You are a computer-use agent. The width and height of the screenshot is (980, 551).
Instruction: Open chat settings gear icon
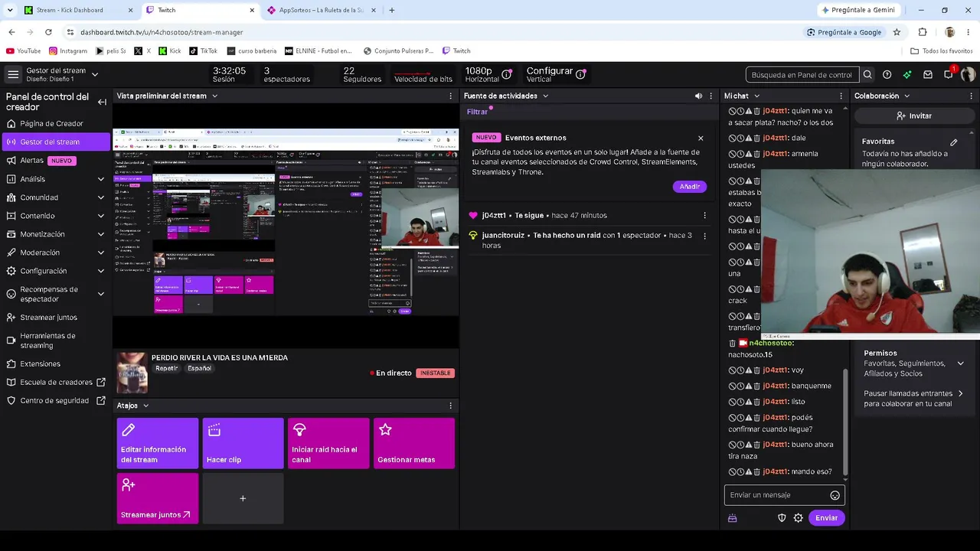798,518
